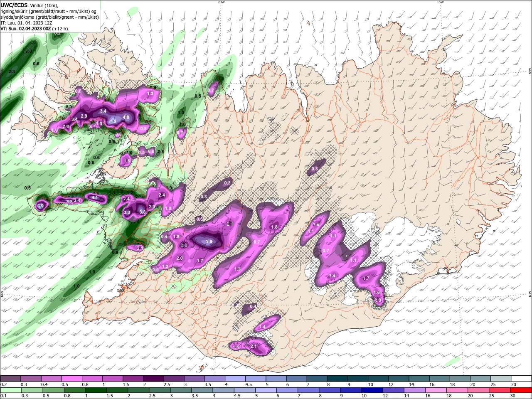Pick the white 30 snow legend swatch
532x399 pixels.
click(x=522, y=379)
